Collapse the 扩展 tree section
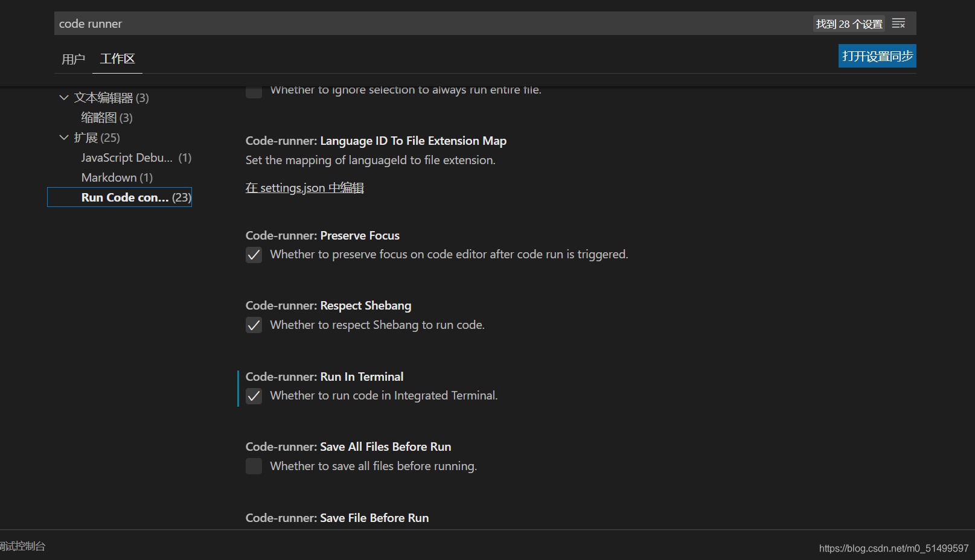This screenshot has height=560, width=975. click(64, 138)
